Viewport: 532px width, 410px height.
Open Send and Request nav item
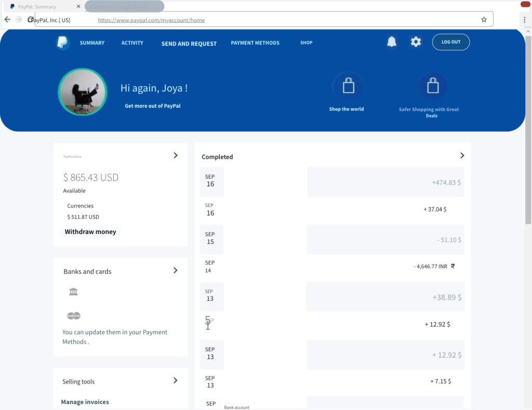tap(189, 44)
